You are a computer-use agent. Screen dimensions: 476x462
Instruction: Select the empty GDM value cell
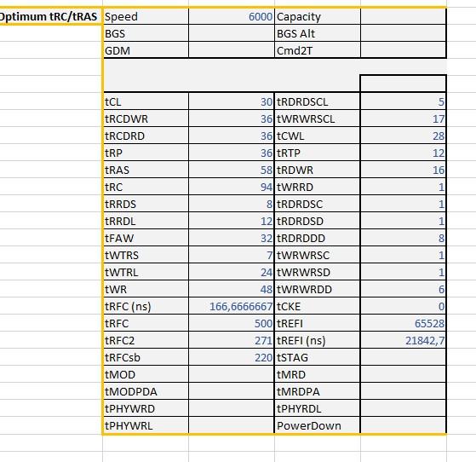point(232,50)
